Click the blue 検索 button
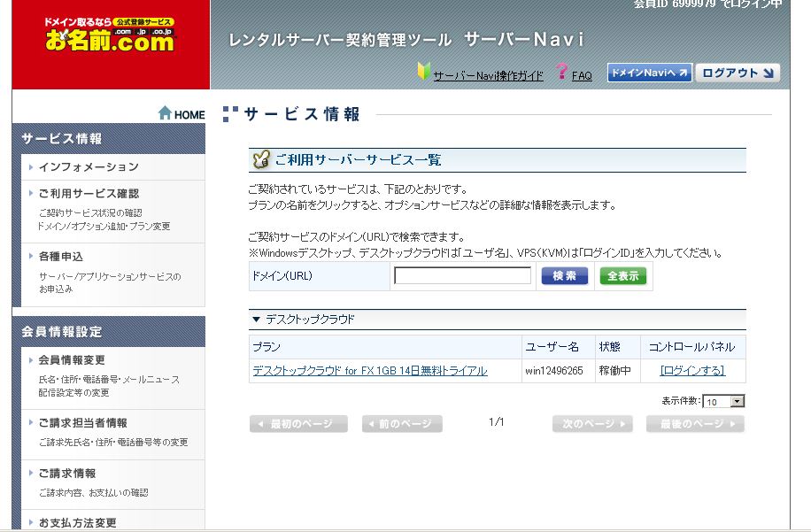The height and width of the screenshot is (532, 811). (565, 276)
